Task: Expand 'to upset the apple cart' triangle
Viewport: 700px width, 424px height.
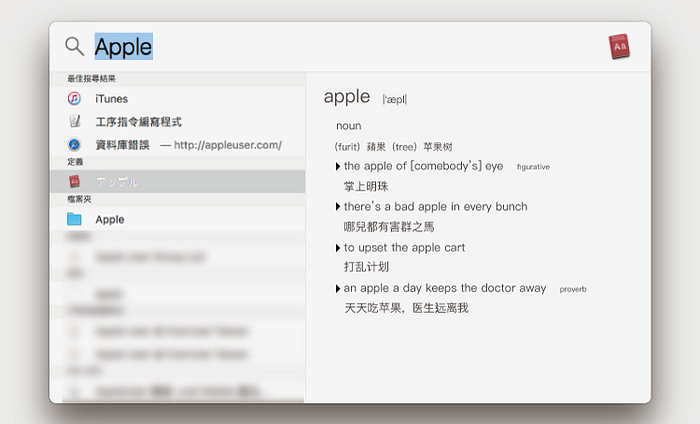Action: [x=338, y=248]
